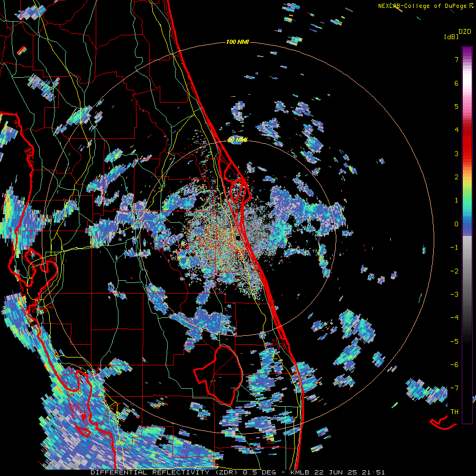Click the black radar site dot at the center

(237, 237)
